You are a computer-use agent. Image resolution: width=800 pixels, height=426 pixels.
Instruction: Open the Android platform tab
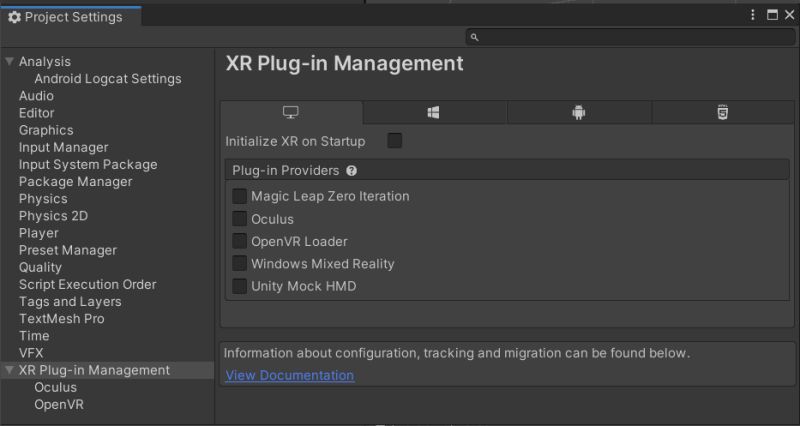click(x=578, y=113)
